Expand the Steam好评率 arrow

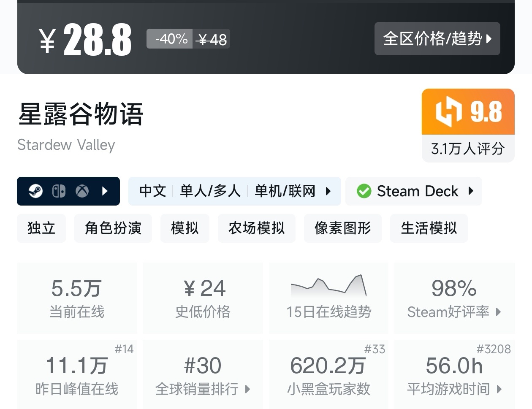(x=498, y=312)
